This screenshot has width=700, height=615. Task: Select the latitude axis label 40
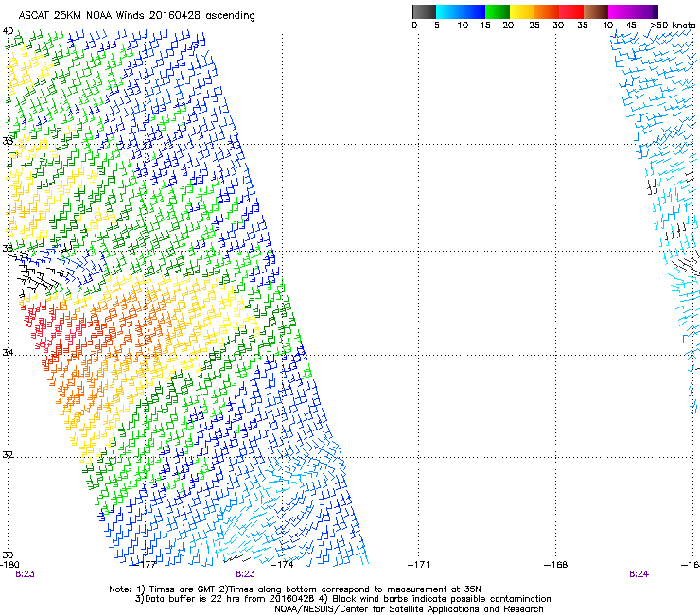coord(8,31)
